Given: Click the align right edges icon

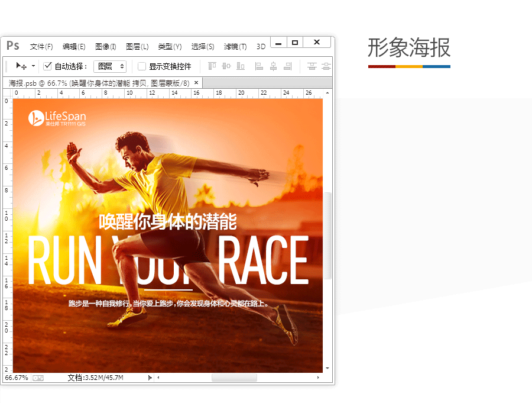Looking at the screenshot, I should (x=287, y=66).
